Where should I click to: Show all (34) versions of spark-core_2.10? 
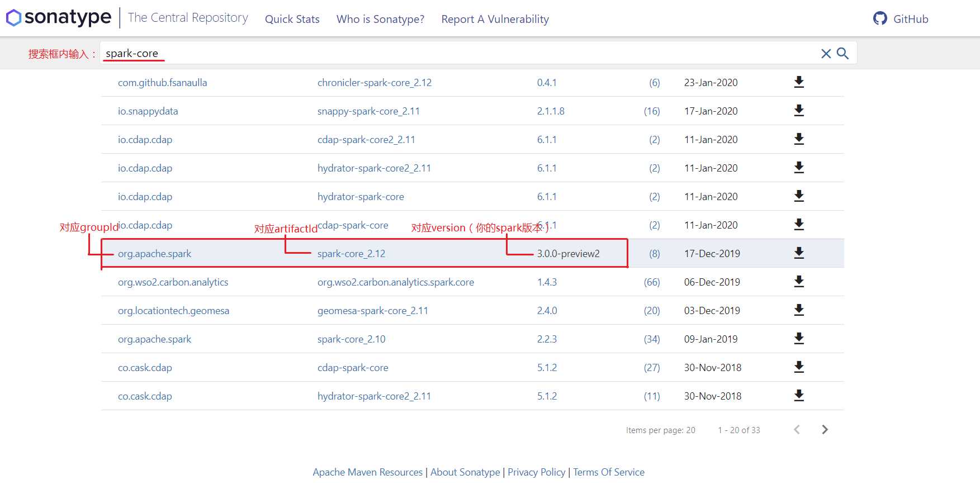click(x=652, y=339)
